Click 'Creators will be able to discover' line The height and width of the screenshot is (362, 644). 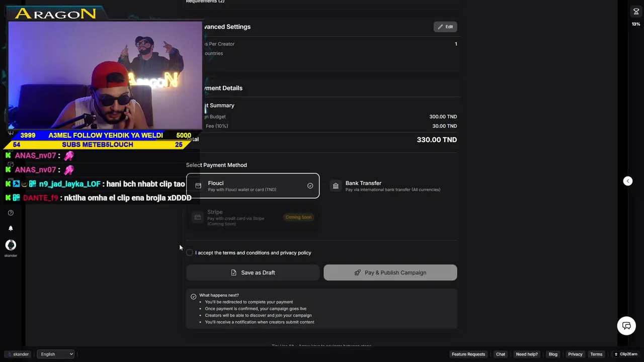pos(258,315)
